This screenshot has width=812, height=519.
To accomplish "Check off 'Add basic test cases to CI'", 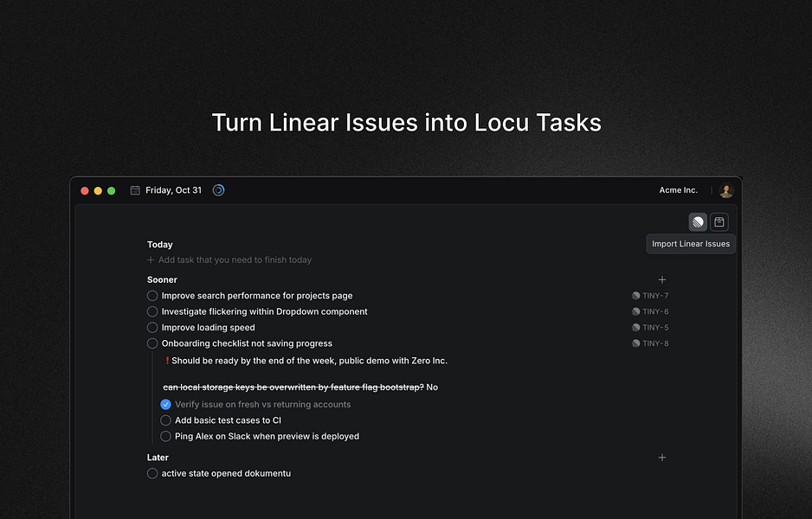I will (165, 420).
